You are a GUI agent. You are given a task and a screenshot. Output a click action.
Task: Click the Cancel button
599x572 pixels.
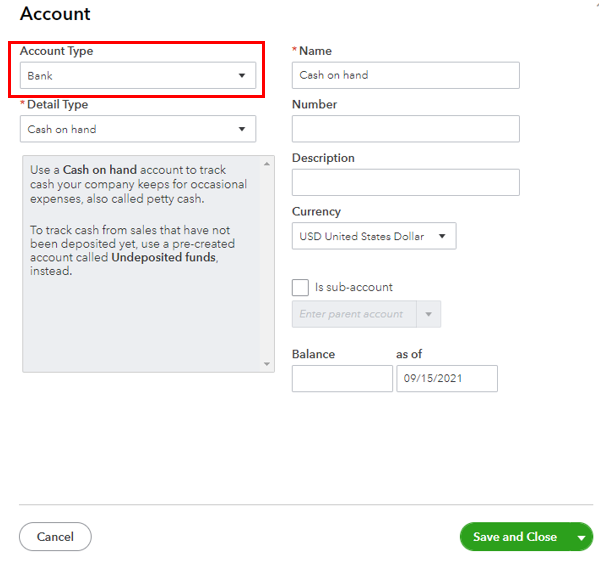pyautogui.click(x=55, y=536)
